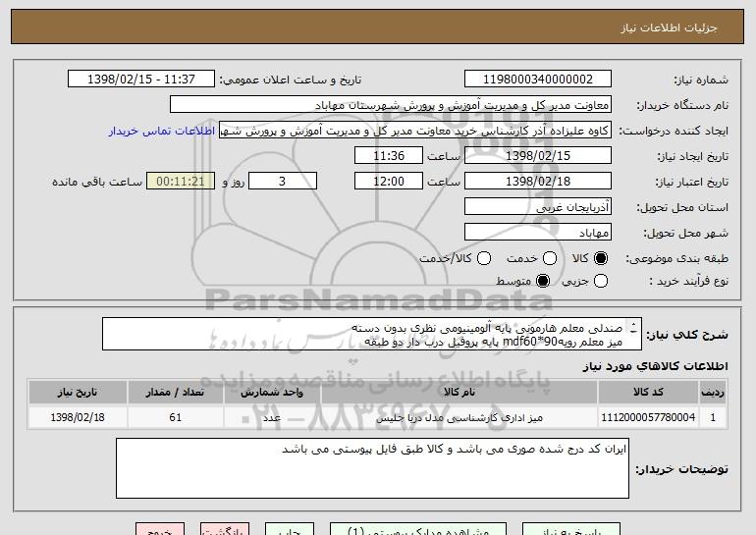Viewport: 756px width, 535px height.
Task: Click the creation date field 1398/02/15
Action: (x=538, y=156)
